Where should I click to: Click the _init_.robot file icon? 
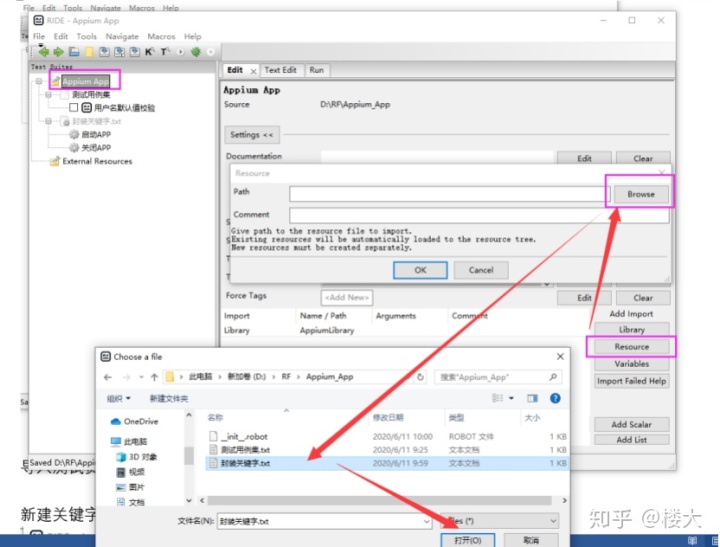[x=213, y=436]
